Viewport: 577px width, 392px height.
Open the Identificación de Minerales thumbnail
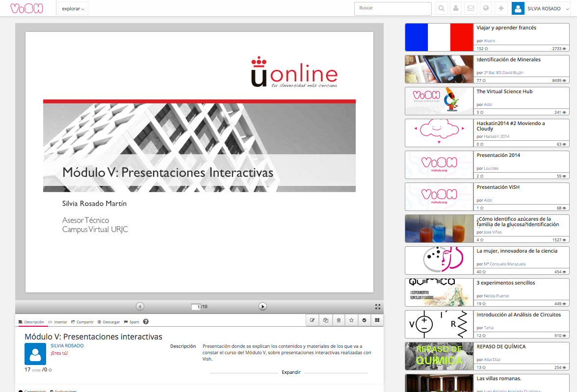439,69
